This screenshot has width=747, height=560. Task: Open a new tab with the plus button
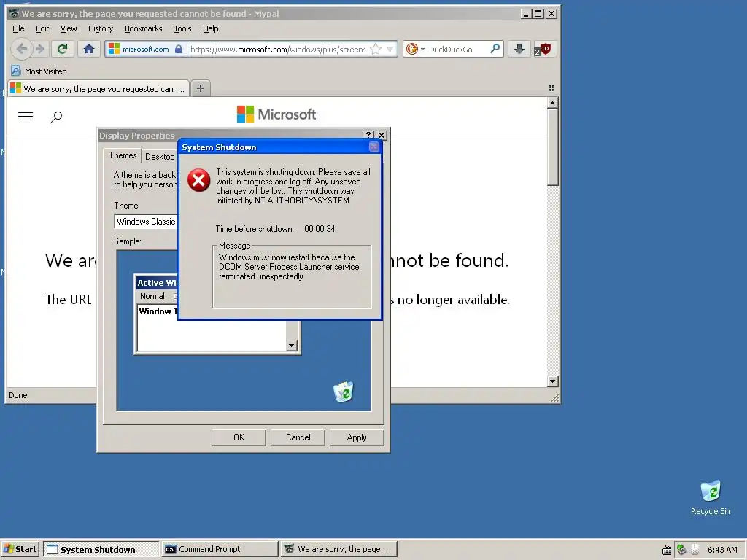201,88
